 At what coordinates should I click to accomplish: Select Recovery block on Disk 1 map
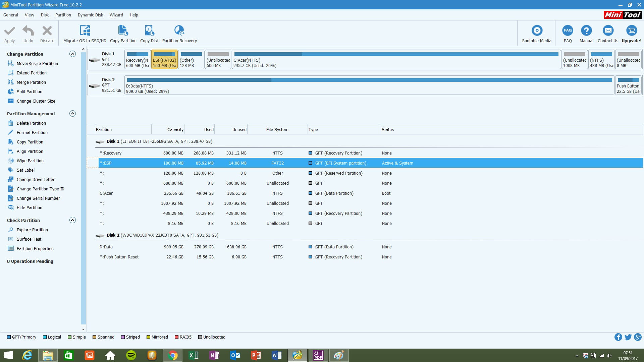[x=138, y=60]
